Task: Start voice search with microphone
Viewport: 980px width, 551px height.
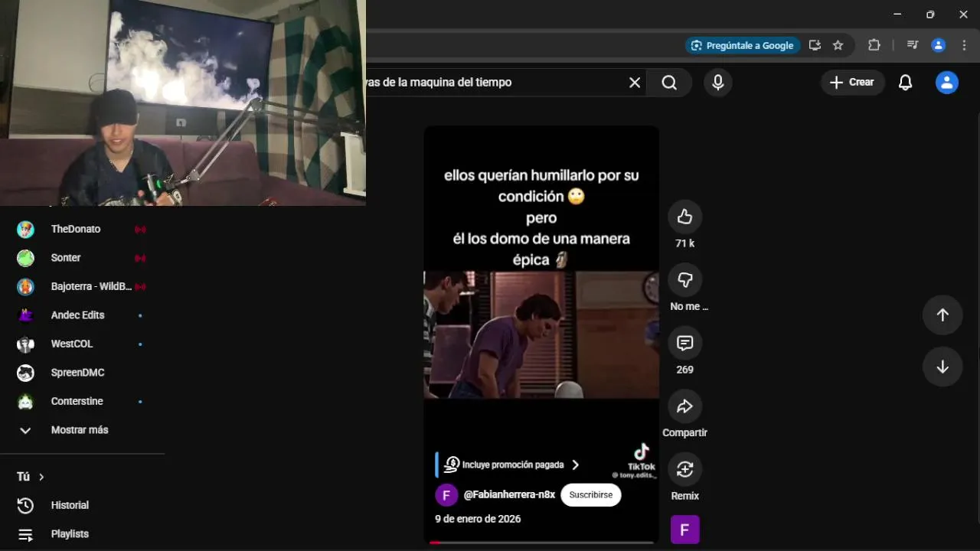Action: 717,83
